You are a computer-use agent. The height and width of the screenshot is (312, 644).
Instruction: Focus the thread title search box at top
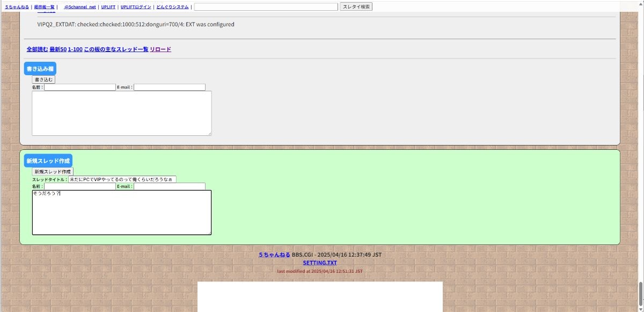pyautogui.click(x=266, y=7)
